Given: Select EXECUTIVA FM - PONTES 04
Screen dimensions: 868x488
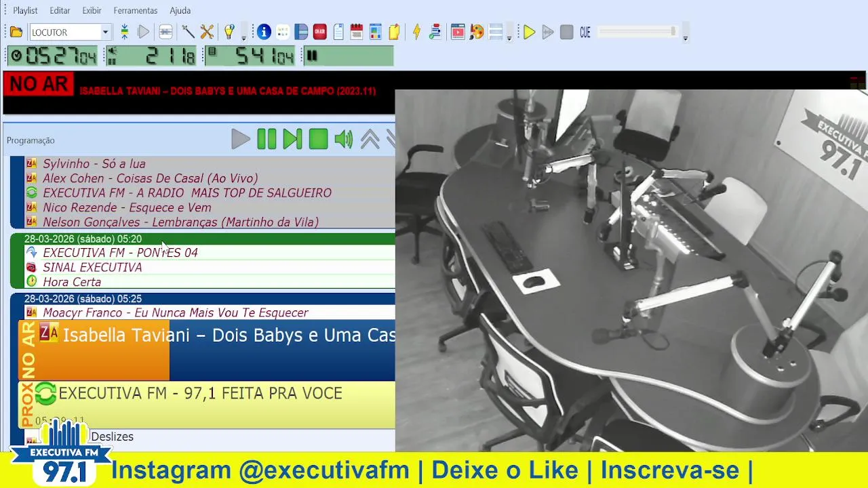Looking at the screenshot, I should coord(210,252).
